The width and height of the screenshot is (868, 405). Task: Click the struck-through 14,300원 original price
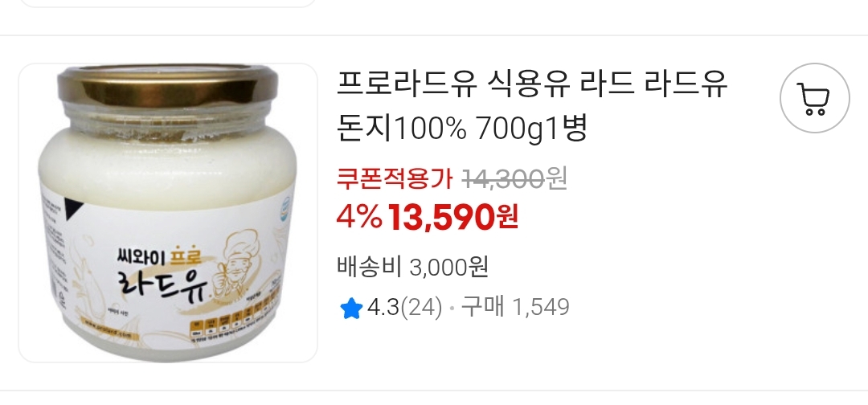515,178
